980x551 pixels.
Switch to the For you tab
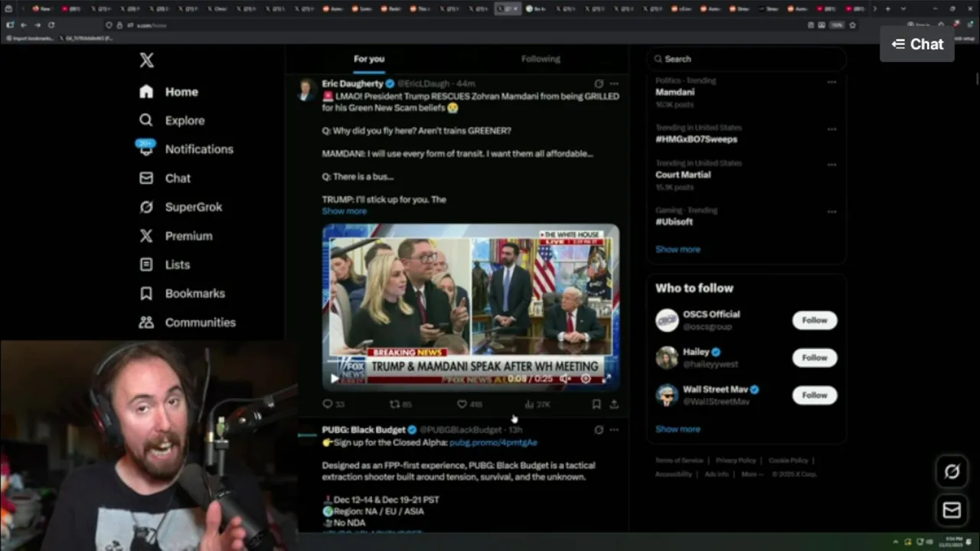click(x=369, y=59)
